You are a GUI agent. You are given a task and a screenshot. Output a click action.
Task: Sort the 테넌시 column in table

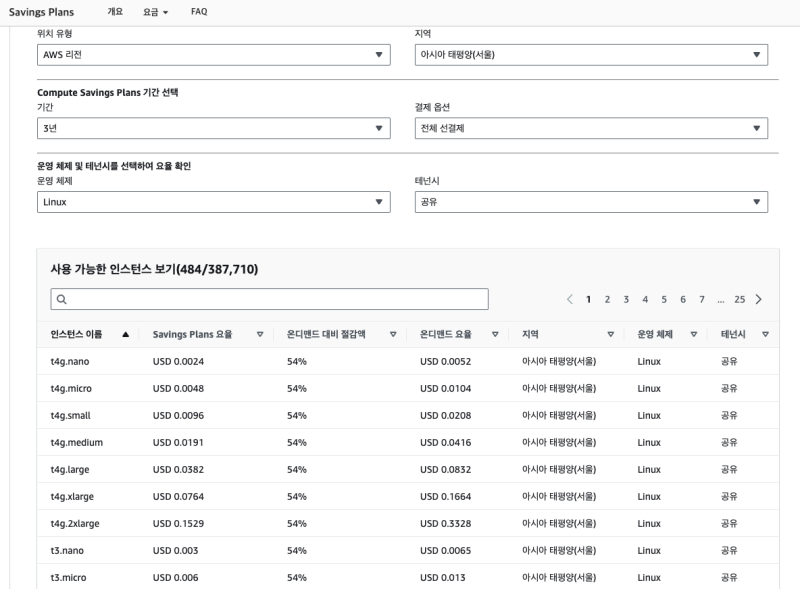(765, 334)
